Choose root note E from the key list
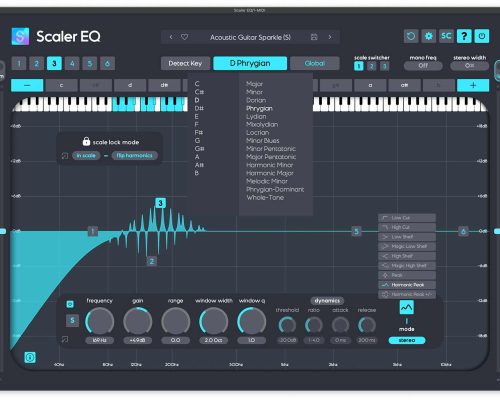 [x=197, y=116]
